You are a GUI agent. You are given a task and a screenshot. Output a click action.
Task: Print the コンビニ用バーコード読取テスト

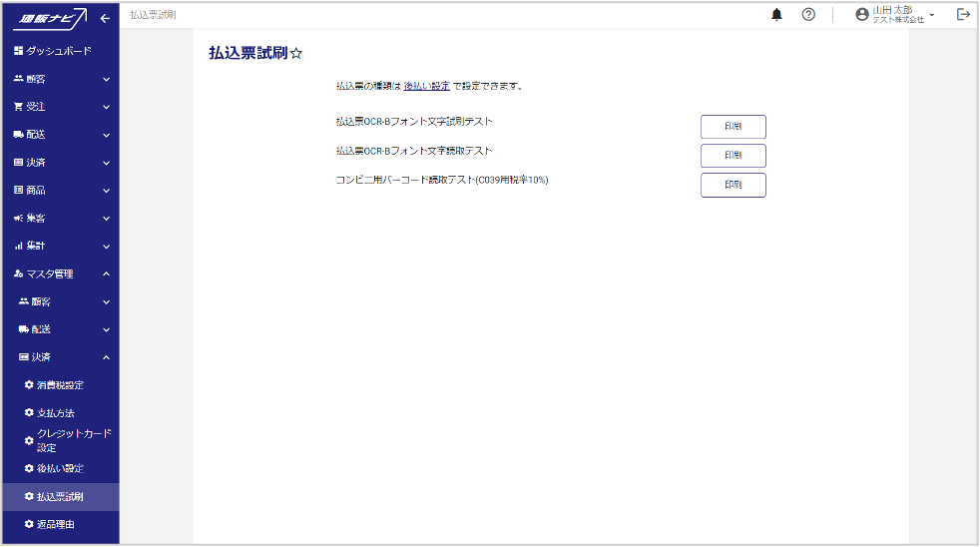(733, 185)
